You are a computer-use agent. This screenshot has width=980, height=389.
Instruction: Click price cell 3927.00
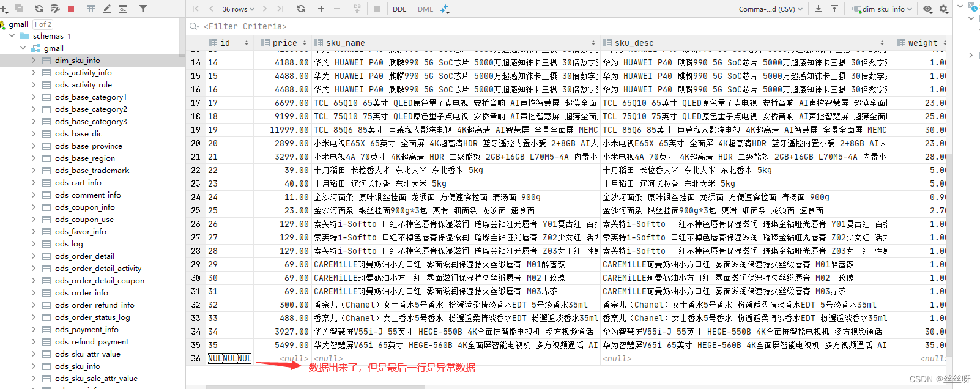[283, 332]
